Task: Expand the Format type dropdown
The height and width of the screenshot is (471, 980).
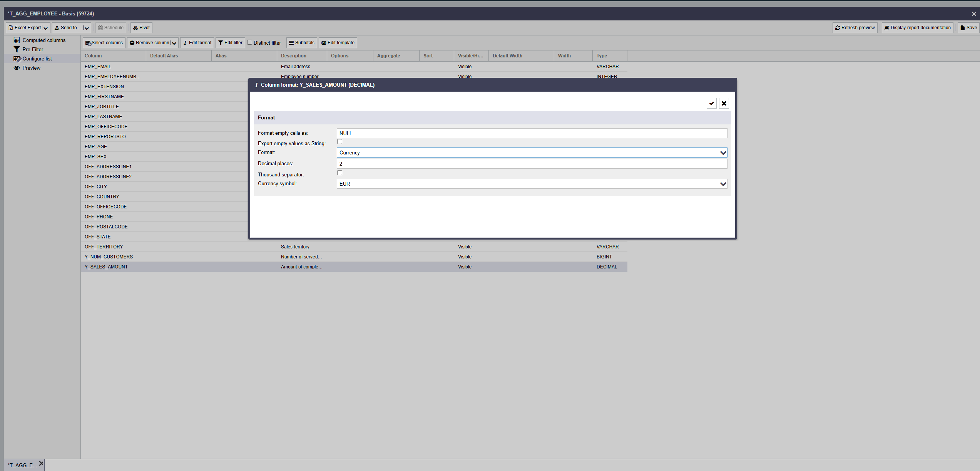Action: pos(531,153)
